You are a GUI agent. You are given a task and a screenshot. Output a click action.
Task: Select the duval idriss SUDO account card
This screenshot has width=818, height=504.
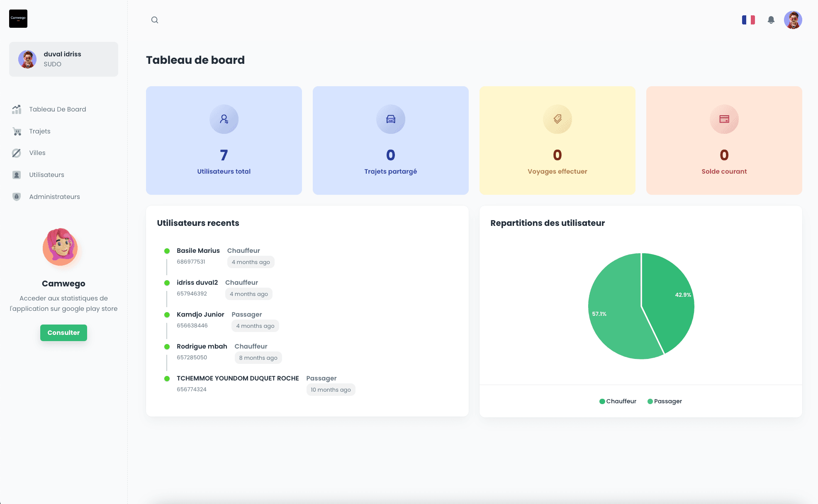click(63, 59)
